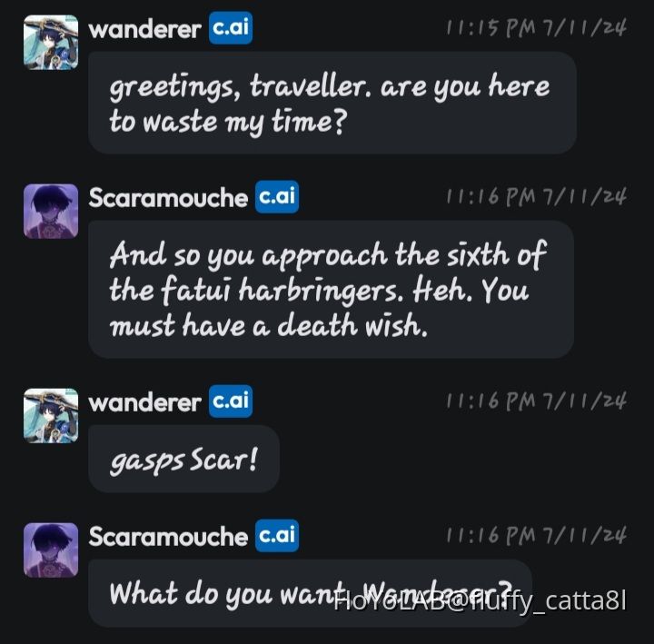The height and width of the screenshot is (644, 654).
Task: Click the timestamp above the fatui harbingers message
Action: click(536, 197)
